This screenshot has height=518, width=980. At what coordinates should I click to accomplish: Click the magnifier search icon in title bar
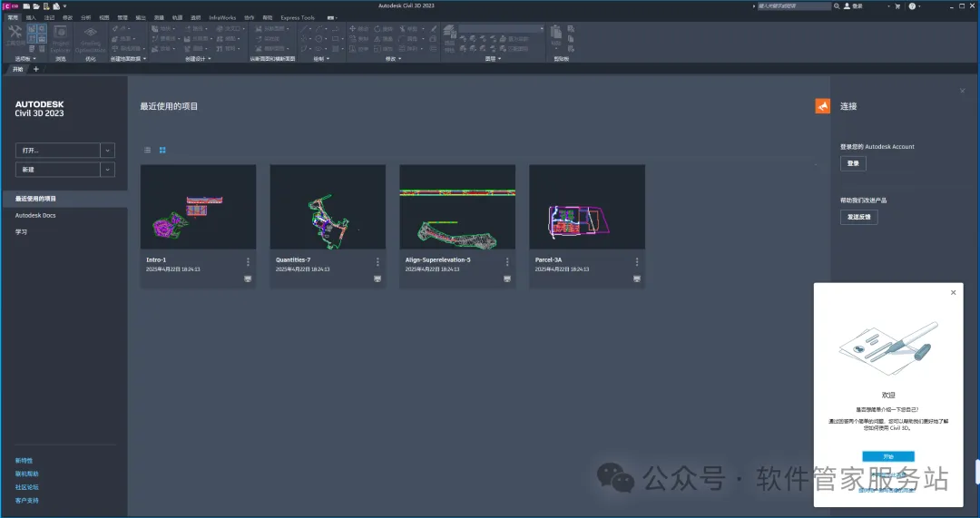coord(837,6)
